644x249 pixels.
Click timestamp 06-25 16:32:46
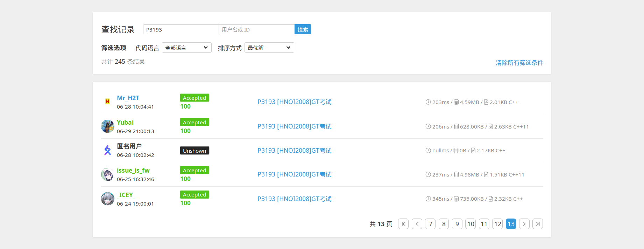coord(135,179)
